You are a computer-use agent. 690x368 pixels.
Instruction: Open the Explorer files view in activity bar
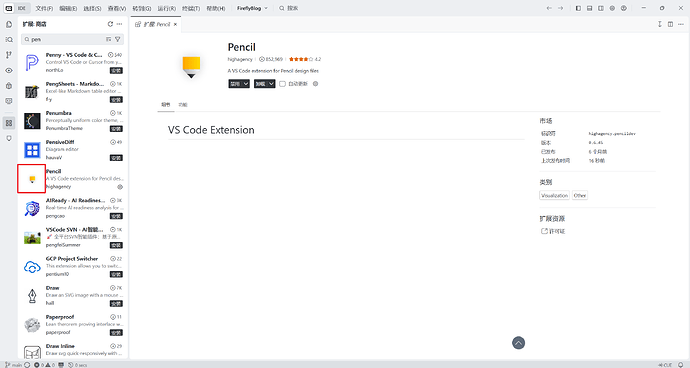click(x=9, y=25)
